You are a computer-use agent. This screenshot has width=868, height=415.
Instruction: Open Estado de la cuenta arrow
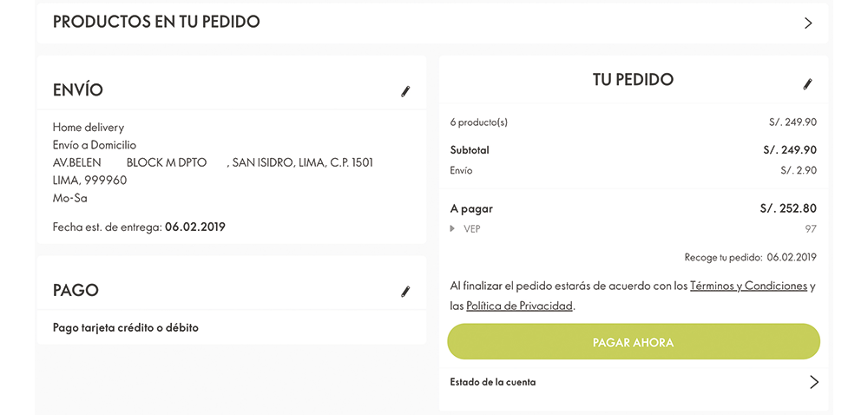coord(814,382)
